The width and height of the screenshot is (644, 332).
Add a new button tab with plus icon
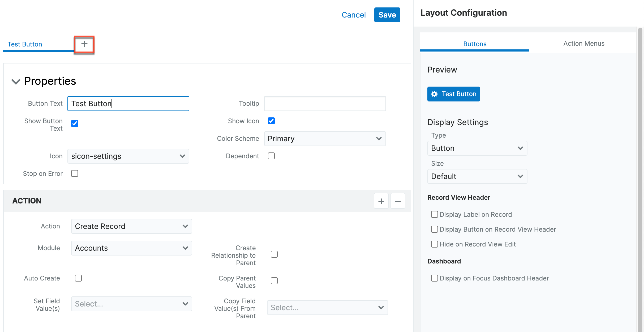click(84, 44)
